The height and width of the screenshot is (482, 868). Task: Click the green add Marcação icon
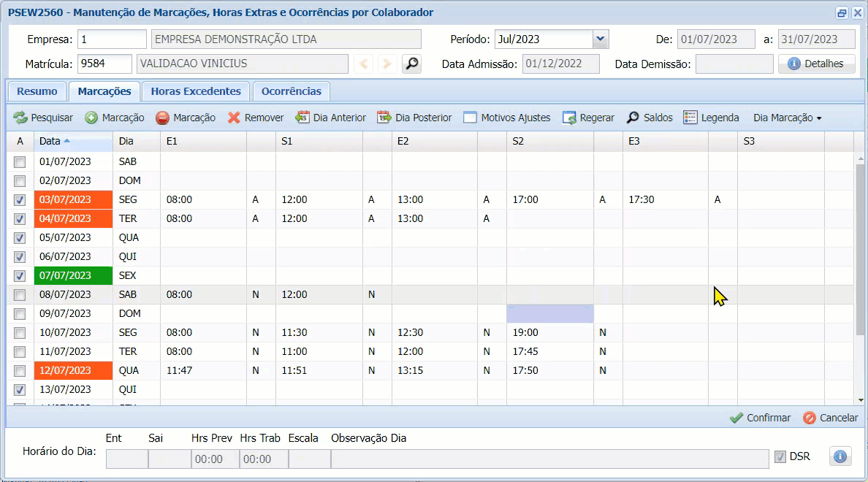(x=91, y=118)
